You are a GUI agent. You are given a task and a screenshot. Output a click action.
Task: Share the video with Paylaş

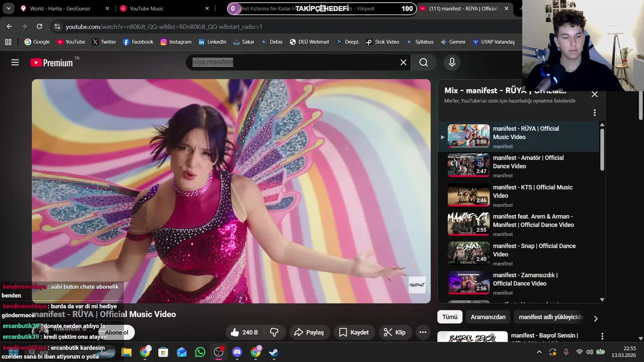point(309,332)
